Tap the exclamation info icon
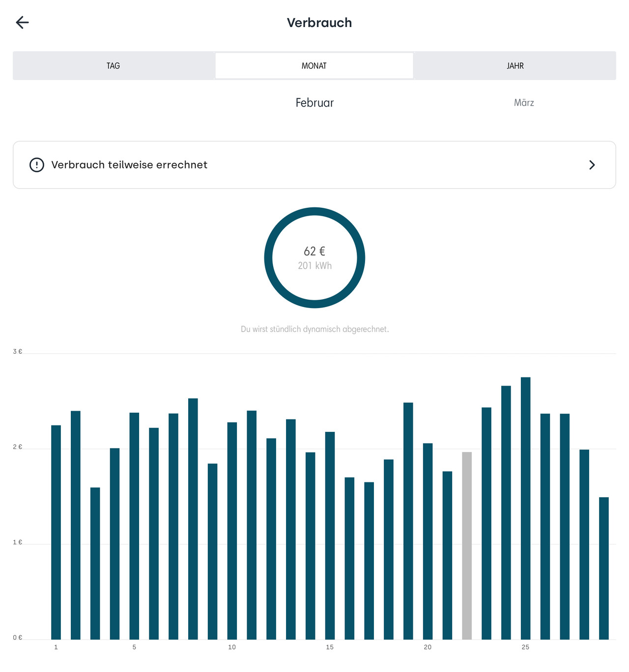 [x=37, y=165]
